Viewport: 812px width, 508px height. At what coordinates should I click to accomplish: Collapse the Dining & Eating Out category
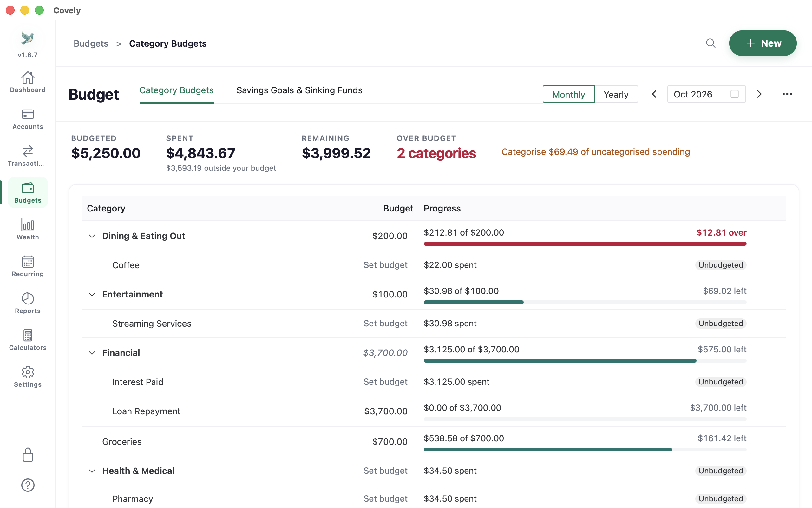pyautogui.click(x=92, y=236)
